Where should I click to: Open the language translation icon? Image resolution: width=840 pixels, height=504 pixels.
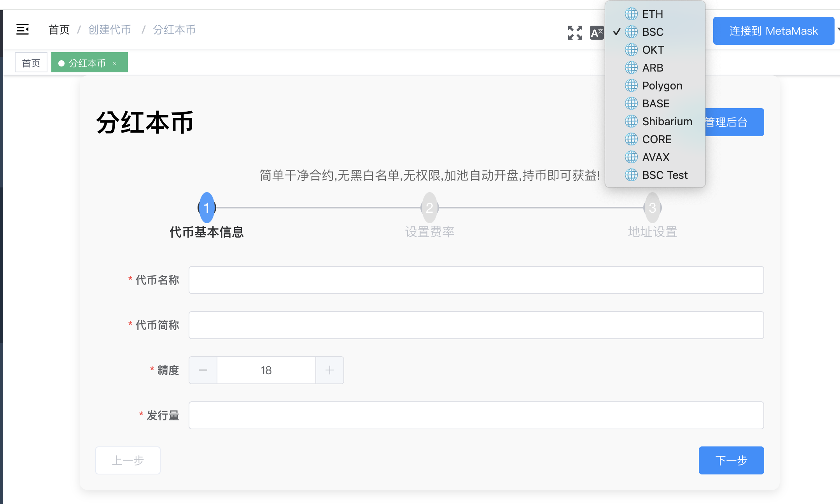pyautogui.click(x=597, y=33)
